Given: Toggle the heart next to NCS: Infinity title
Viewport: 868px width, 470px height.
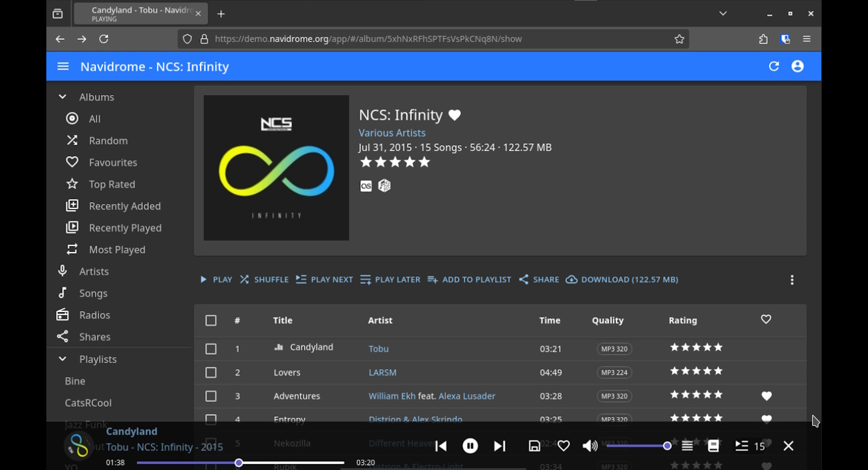Looking at the screenshot, I should click(x=454, y=115).
